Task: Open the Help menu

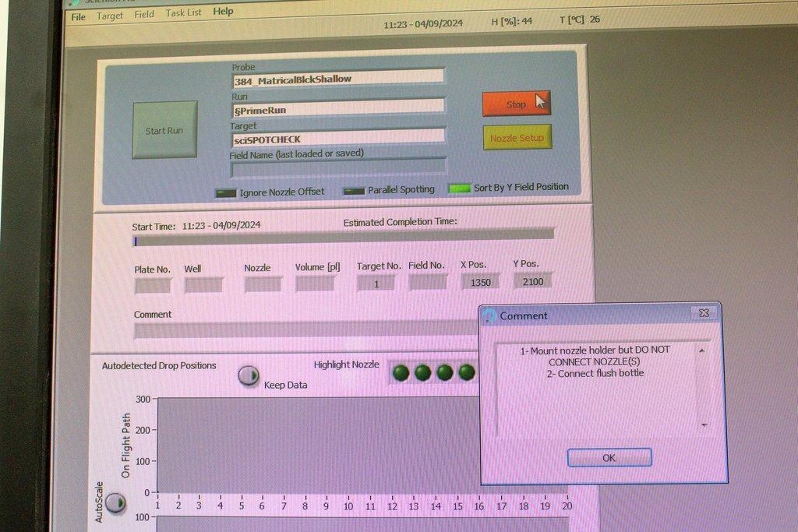Action: 223,11
